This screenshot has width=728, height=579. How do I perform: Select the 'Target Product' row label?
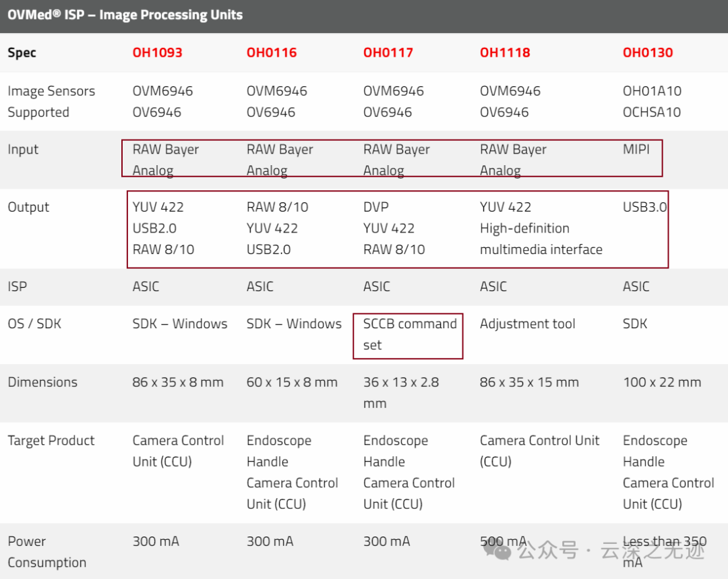[x=51, y=441]
